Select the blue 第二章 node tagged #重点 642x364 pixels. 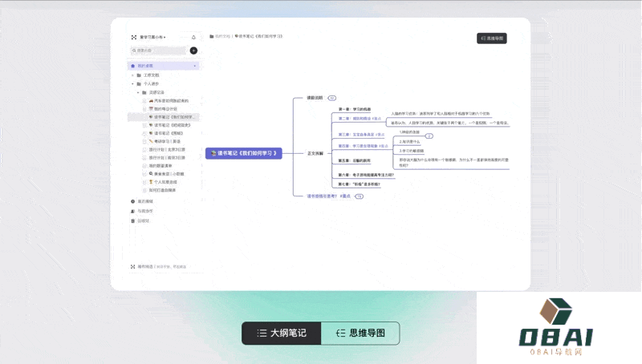pyautogui.click(x=360, y=119)
